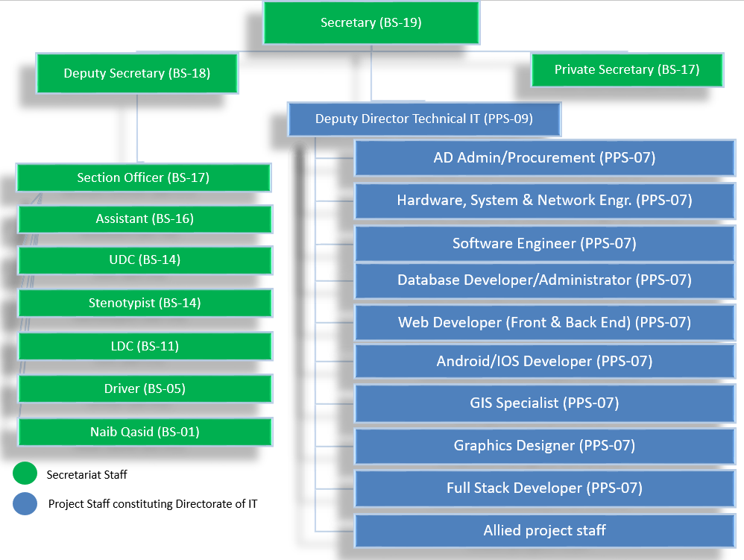Select the Stenotypist (BS-14) box
This screenshot has width=744, height=560.
tap(145, 303)
